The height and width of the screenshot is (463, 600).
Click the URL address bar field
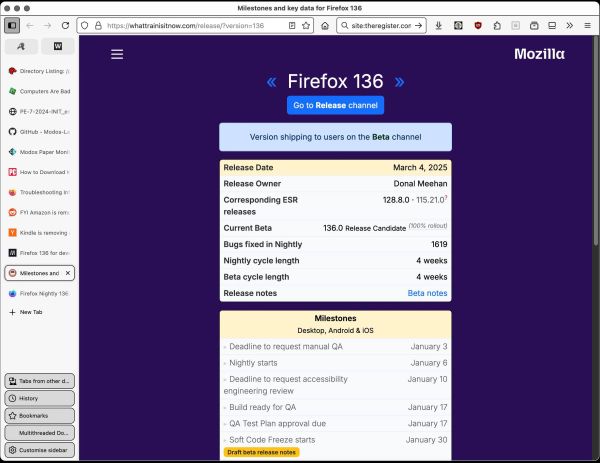point(190,25)
